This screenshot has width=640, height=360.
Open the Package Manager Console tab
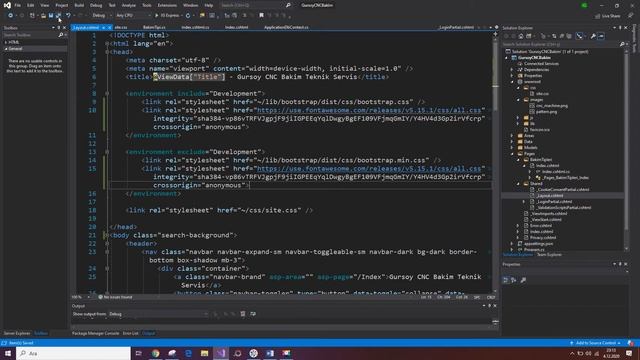pyautogui.click(x=96, y=333)
